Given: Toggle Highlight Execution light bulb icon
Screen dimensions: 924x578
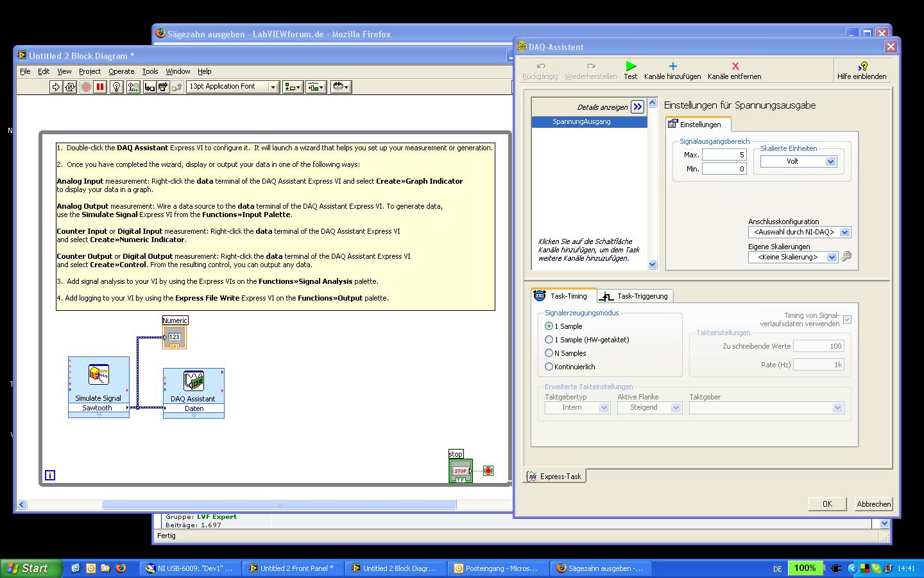Looking at the screenshot, I should coord(117,87).
